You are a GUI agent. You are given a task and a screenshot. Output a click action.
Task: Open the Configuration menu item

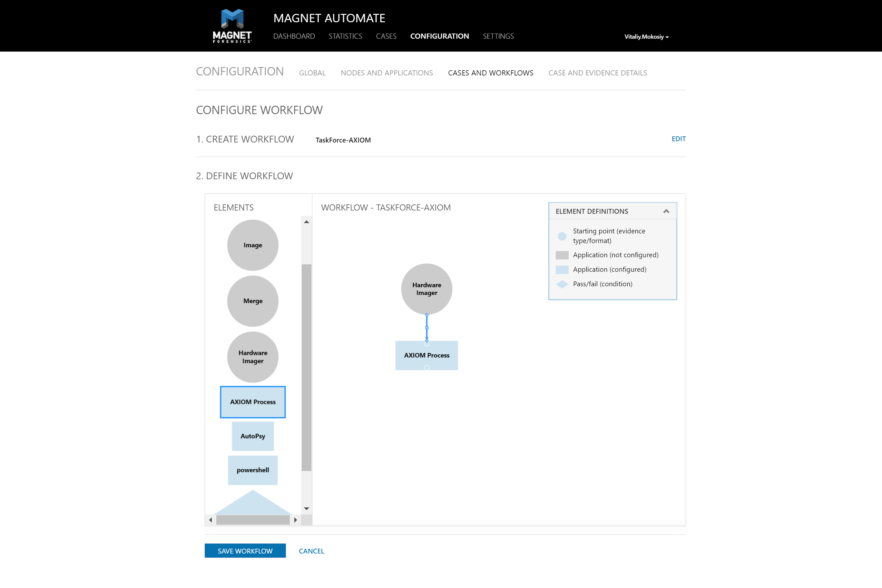[x=439, y=36]
